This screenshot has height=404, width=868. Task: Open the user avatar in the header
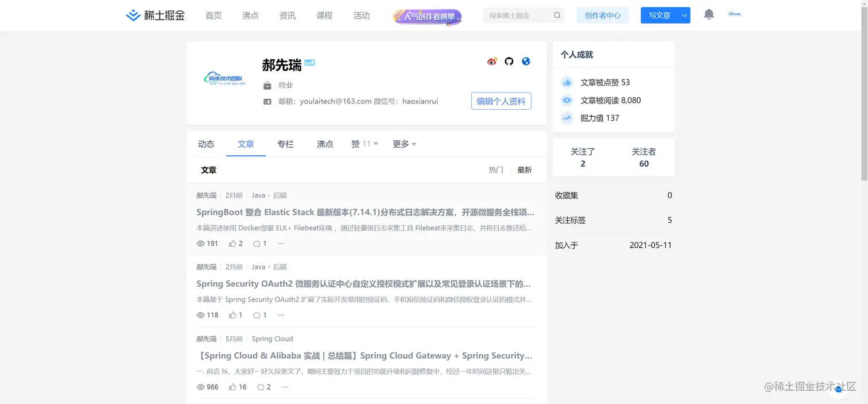(x=734, y=14)
